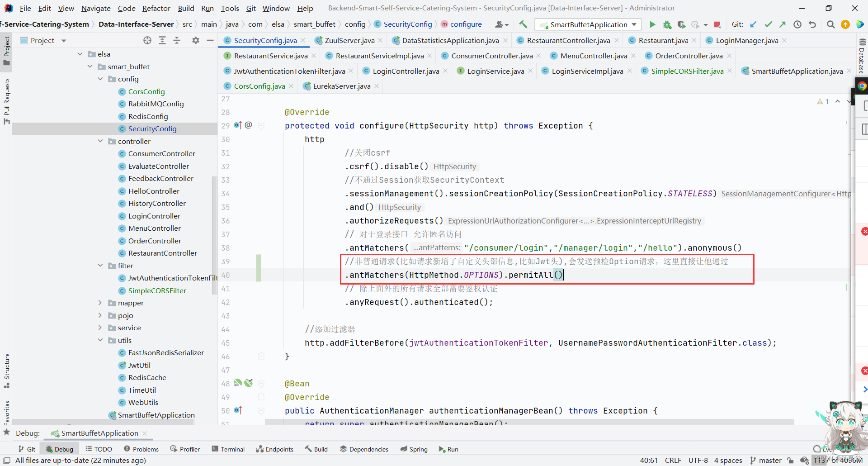Screen dimensions: 868x466
Task: Open the Terminal tool window
Action: coord(228,449)
